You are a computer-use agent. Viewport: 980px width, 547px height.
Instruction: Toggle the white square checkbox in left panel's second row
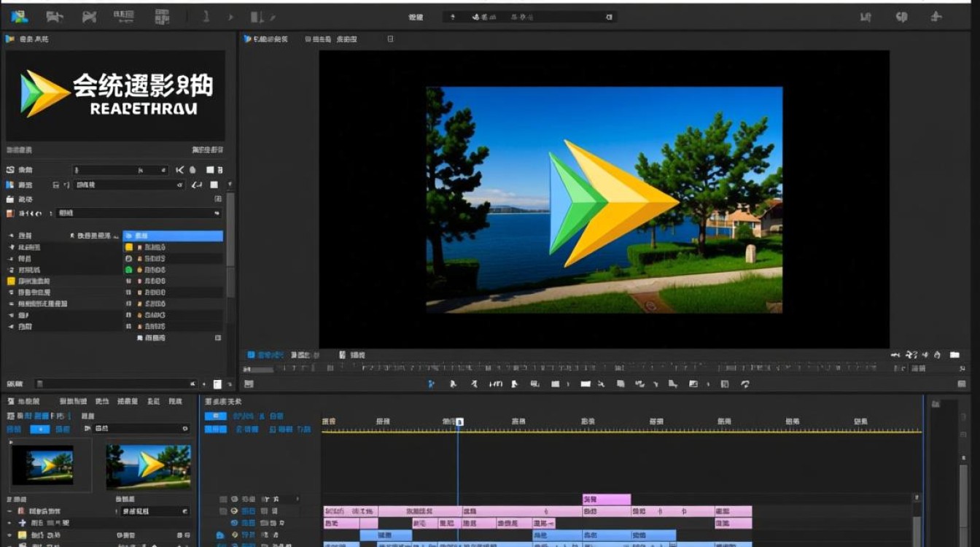pos(214,185)
